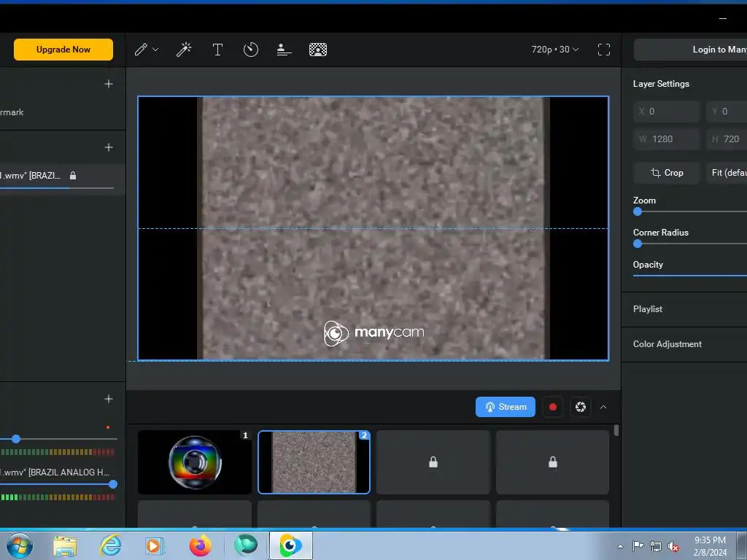Open the magic wand effects tool
Screen dimensions: 747x560
(x=184, y=50)
